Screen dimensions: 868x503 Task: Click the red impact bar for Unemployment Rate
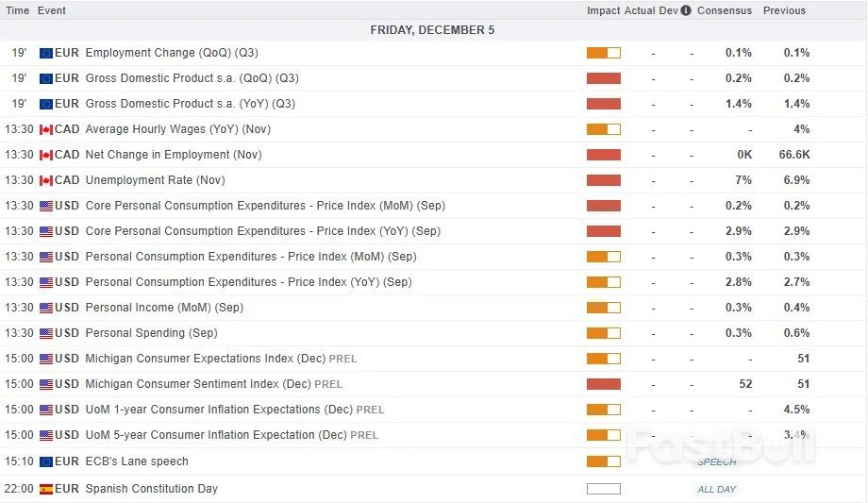tap(603, 180)
